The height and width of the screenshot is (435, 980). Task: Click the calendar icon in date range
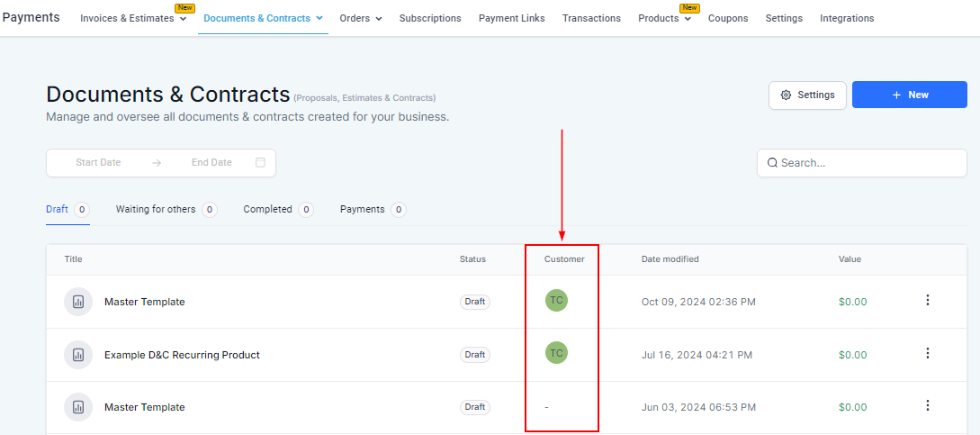pyautogui.click(x=260, y=163)
